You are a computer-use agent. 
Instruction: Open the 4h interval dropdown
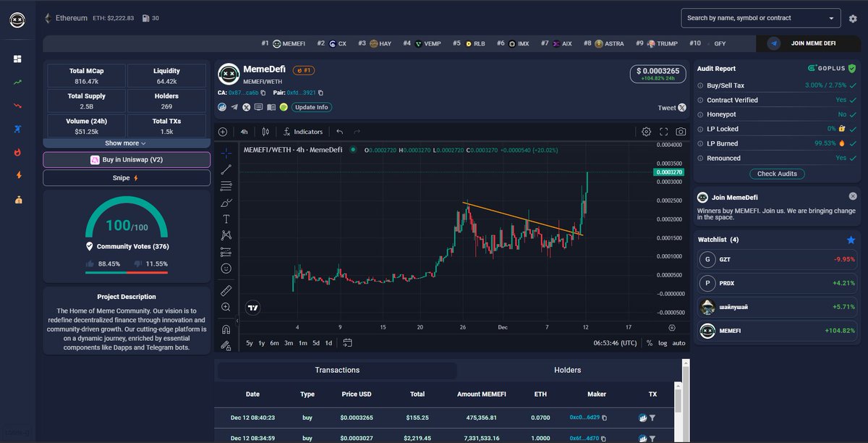click(x=244, y=132)
